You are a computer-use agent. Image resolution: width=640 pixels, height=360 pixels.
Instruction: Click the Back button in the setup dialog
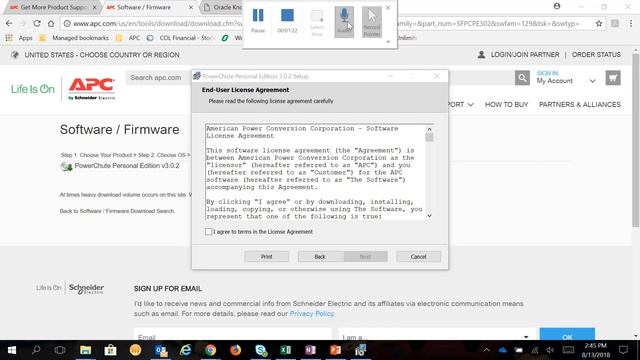tap(320, 256)
